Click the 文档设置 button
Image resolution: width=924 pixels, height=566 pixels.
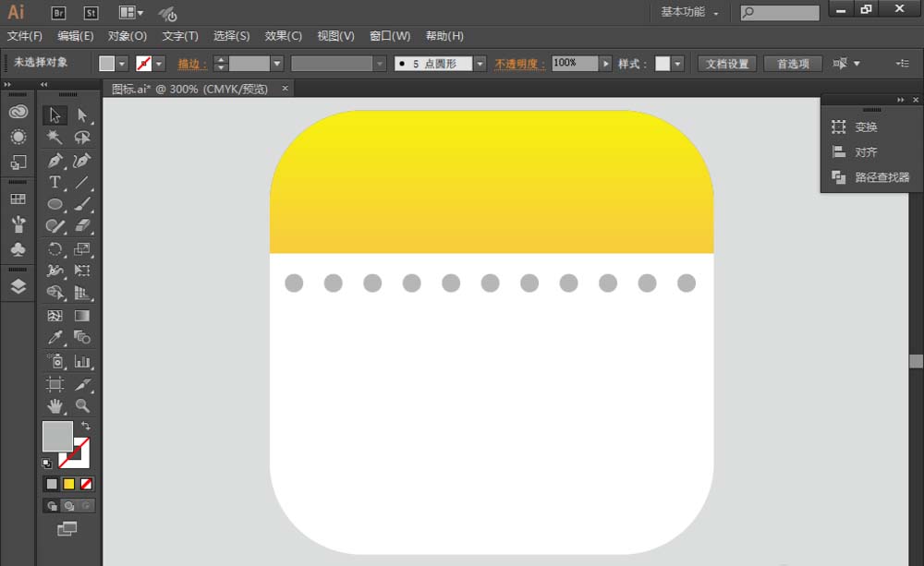[x=727, y=63]
